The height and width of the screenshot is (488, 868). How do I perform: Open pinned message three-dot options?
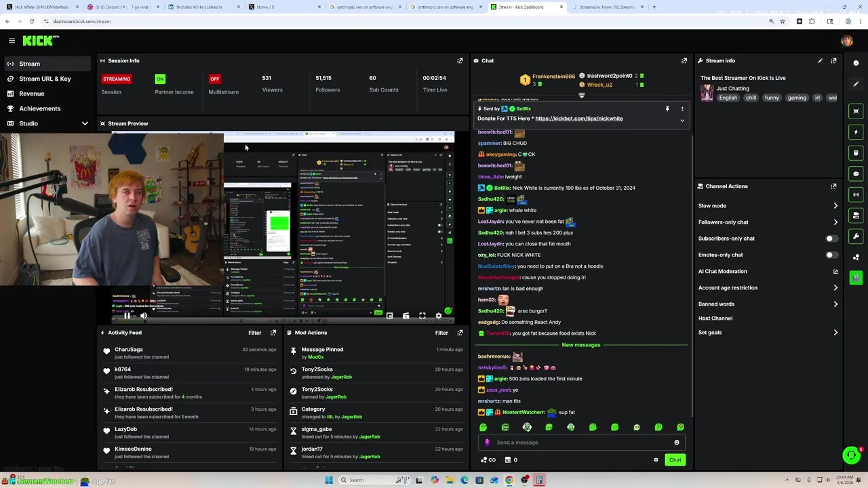coord(682,108)
